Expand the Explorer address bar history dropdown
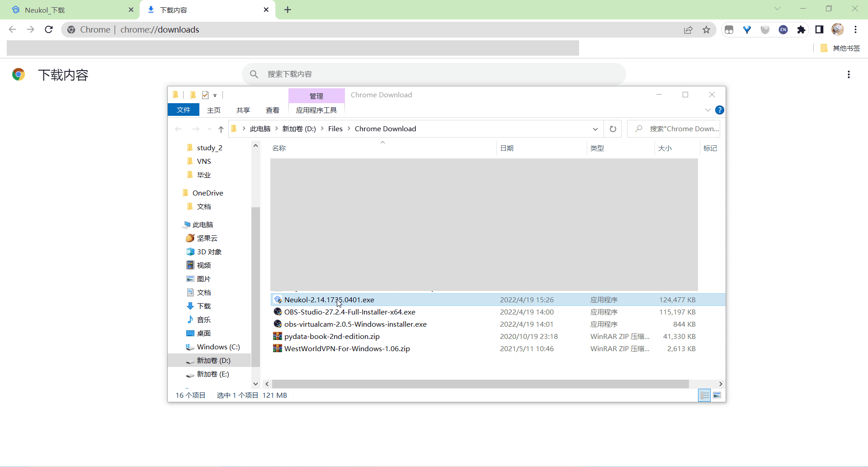Image resolution: width=868 pixels, height=467 pixels. pyautogui.click(x=595, y=129)
